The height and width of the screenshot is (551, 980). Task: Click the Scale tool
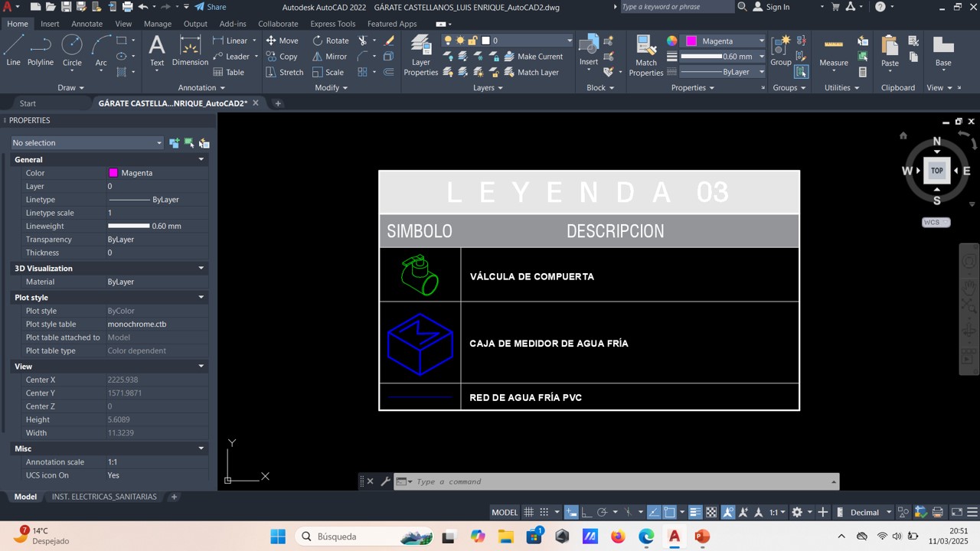click(328, 72)
